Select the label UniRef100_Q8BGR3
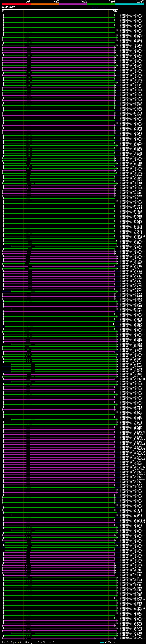The width and height of the screenshot is (146, 644). coord(131,148)
